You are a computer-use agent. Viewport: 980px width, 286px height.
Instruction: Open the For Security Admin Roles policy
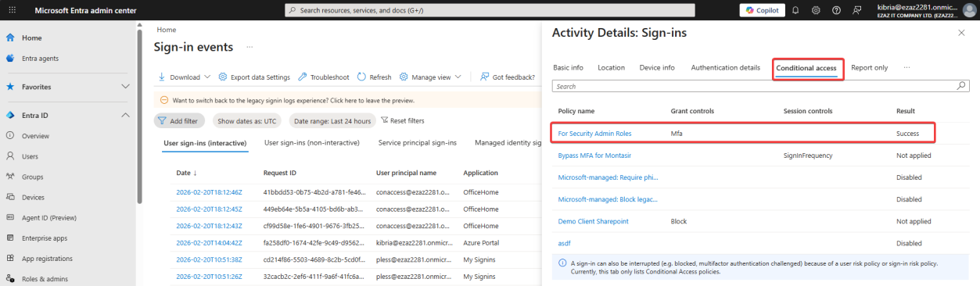click(594, 134)
